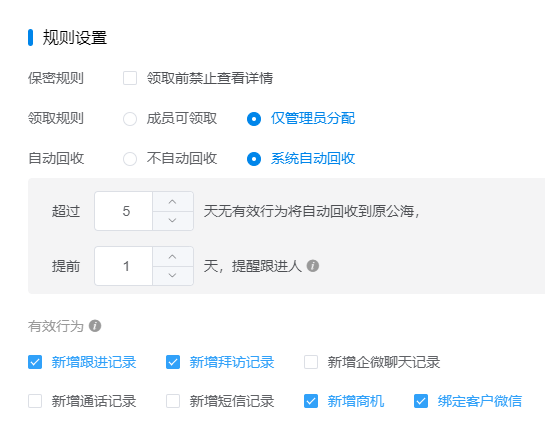Uncheck 绑定客户微信 checkbox
The width and height of the screenshot is (545, 432).
tap(421, 401)
